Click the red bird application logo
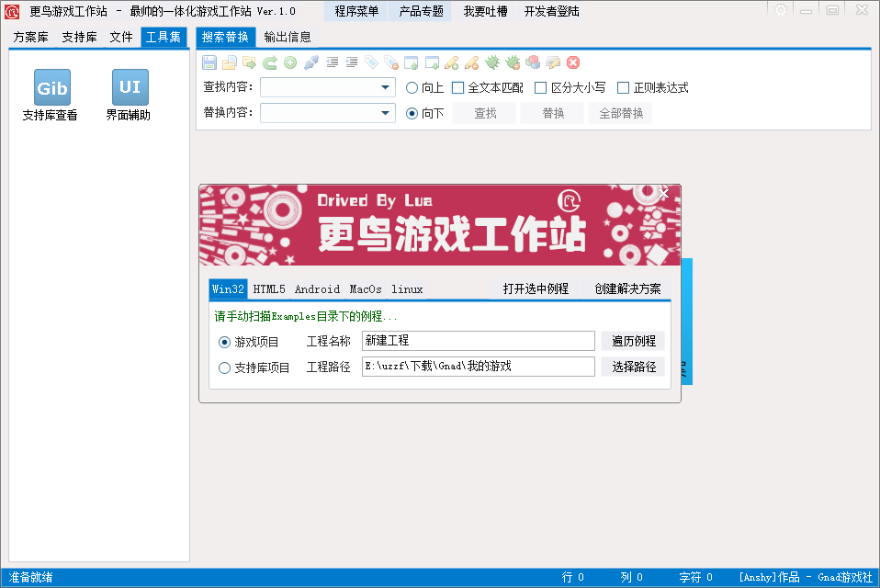880x588 pixels. click(x=12, y=11)
